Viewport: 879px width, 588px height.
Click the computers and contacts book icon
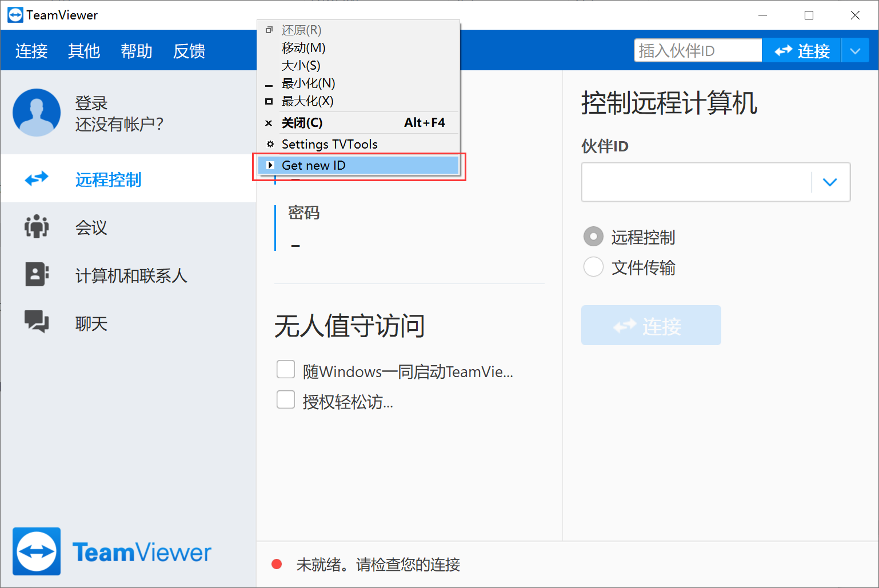37,275
